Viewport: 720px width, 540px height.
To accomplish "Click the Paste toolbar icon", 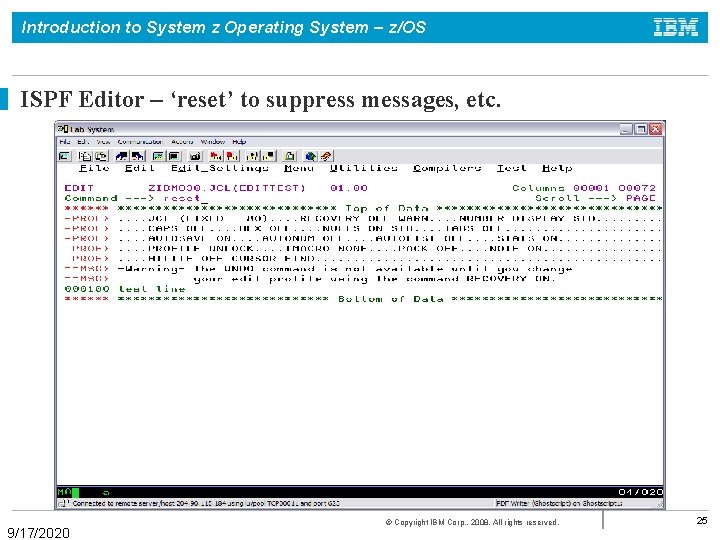I will (x=101, y=156).
